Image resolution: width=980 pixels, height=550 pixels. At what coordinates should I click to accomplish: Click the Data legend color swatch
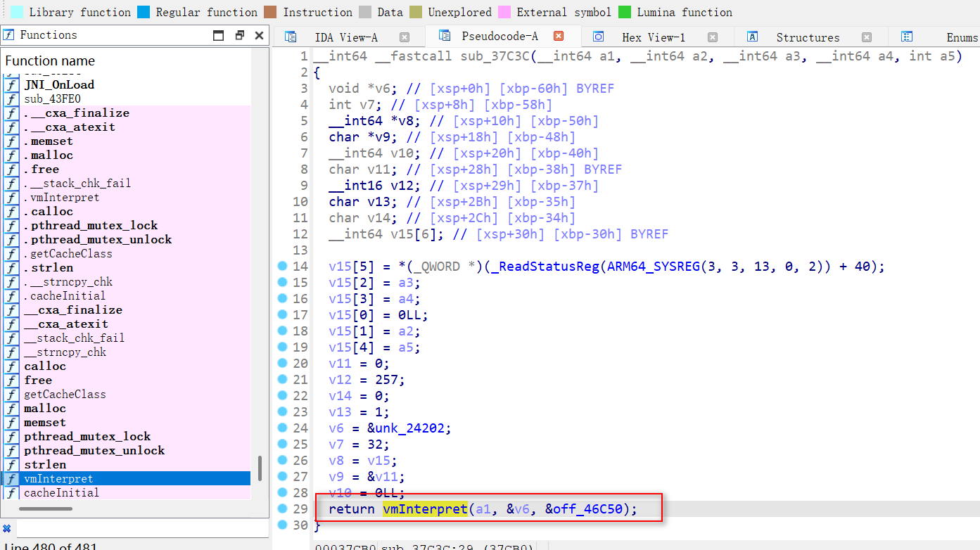(x=365, y=12)
